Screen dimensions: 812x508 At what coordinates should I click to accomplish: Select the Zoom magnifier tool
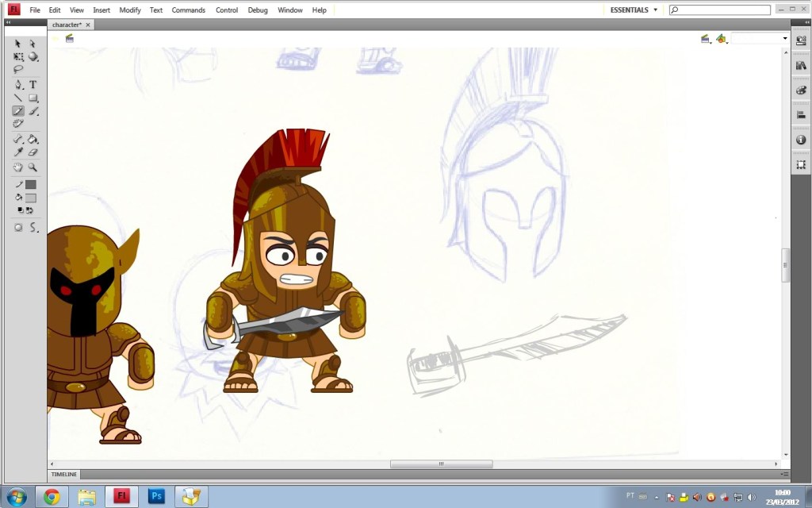[33, 168]
